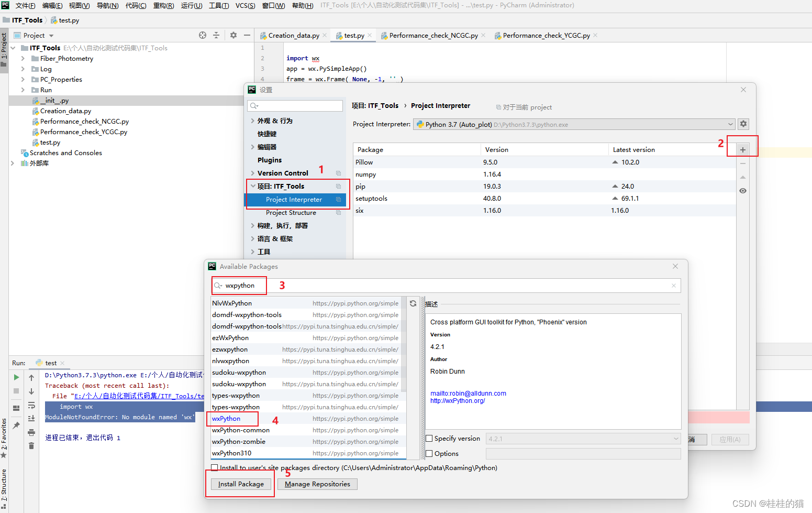Expand 外观 & 行为 settings group
Image resolution: width=812 pixels, height=513 pixels.
pos(253,121)
